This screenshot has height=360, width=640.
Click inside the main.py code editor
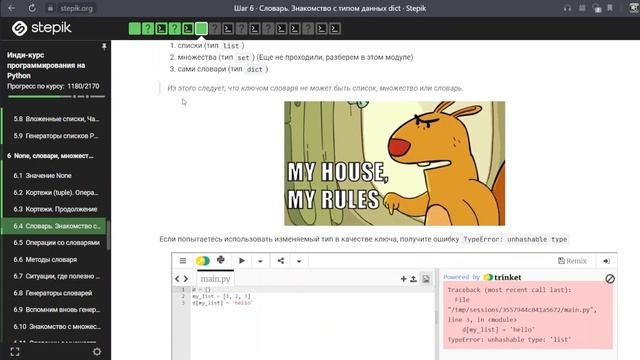[313, 322]
